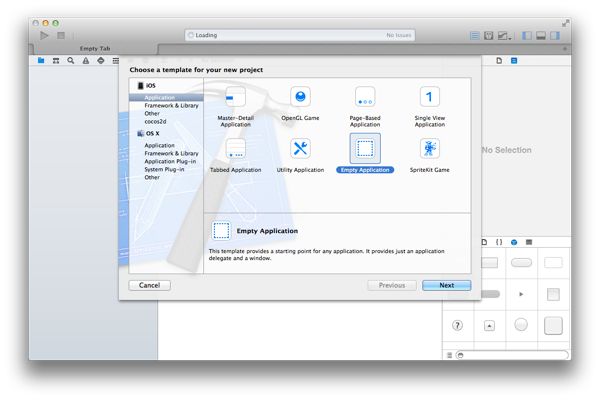Switch to the Standard editor

click(474, 36)
